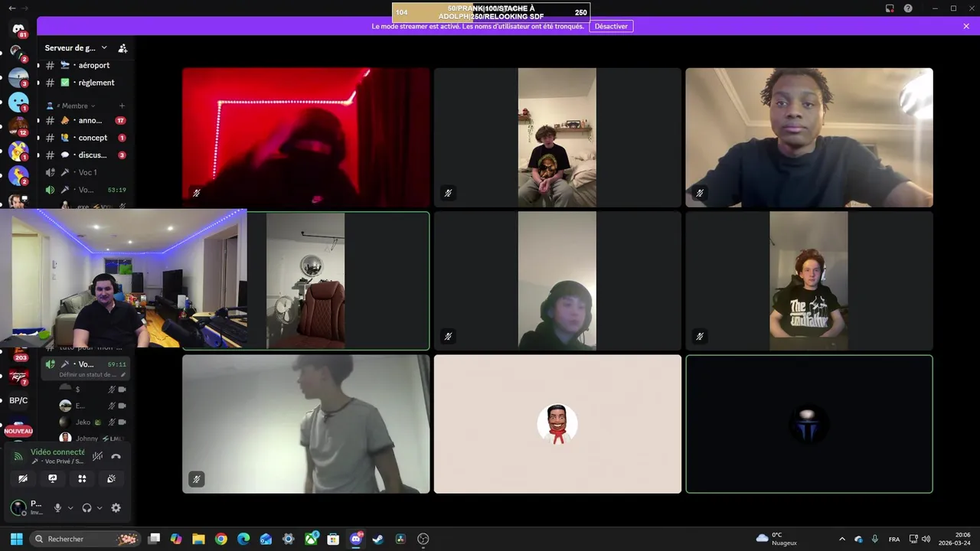Viewport: 980px width, 551px height.
Task: Focus the brown office chair video tile
Action: coord(338,281)
